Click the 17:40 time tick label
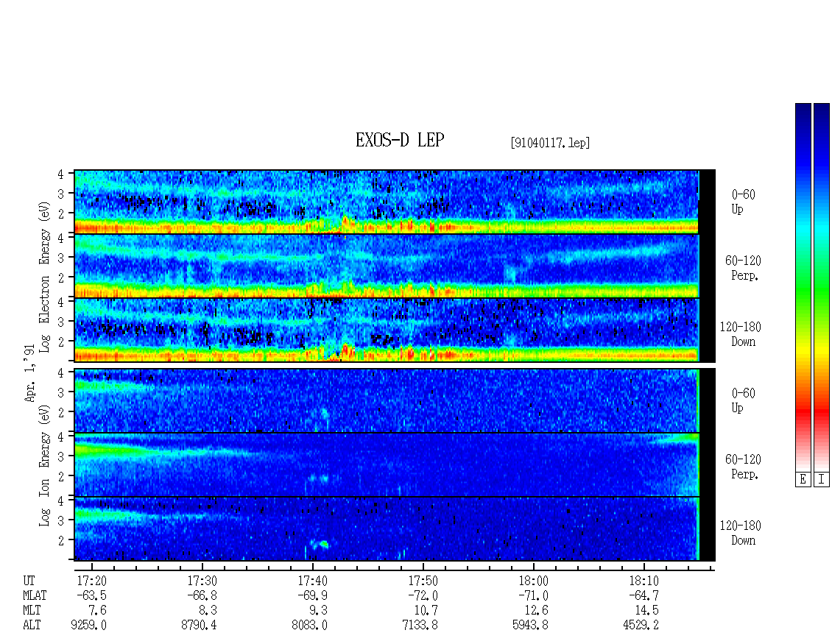 pos(312,581)
